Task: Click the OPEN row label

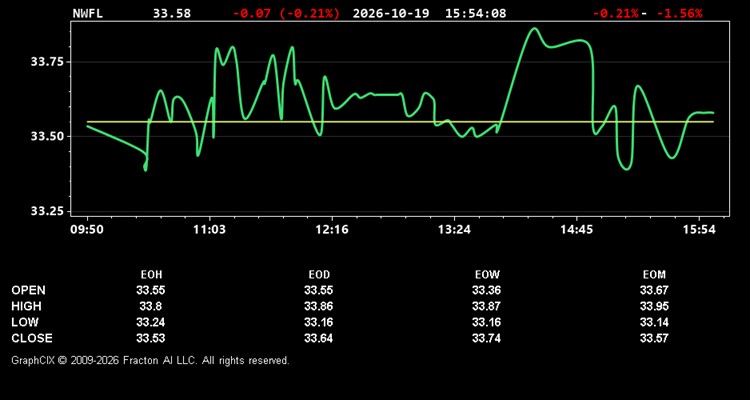Action: [28, 290]
